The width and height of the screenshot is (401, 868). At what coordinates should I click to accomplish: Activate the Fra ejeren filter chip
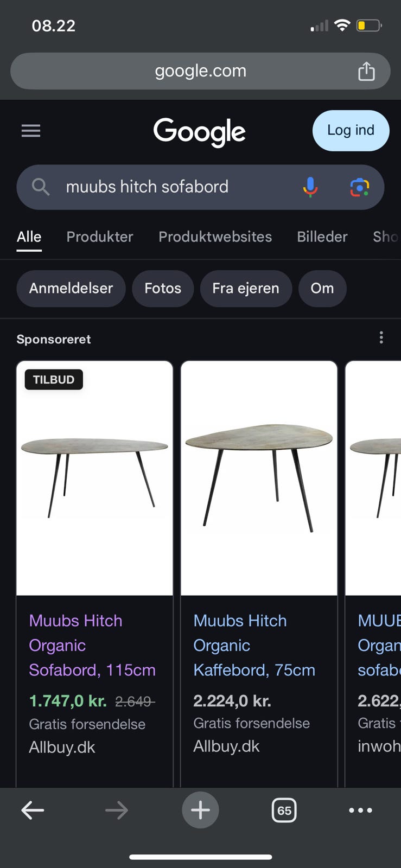pos(246,289)
